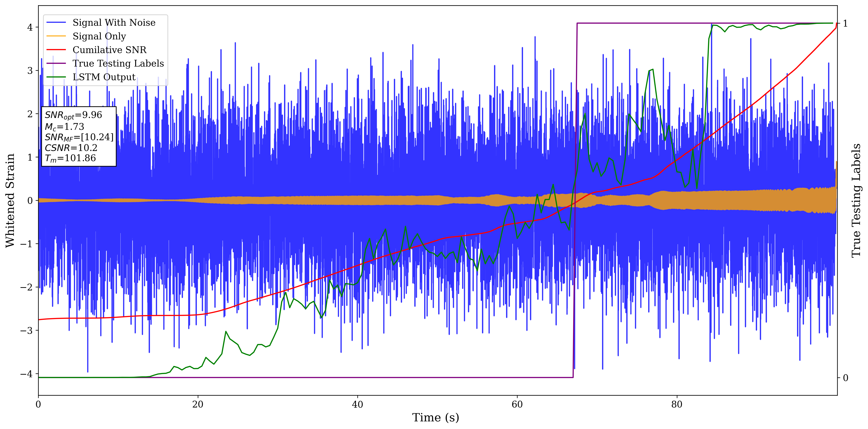Click the CSNR=10.2 annotation line
The width and height of the screenshot is (868, 429).
[71, 148]
